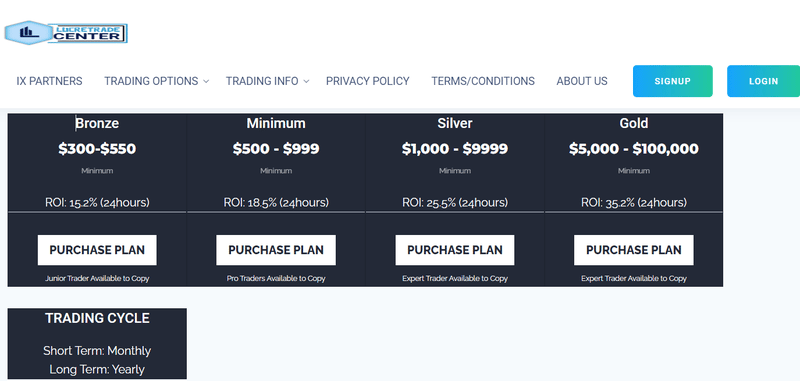Purchase the Gold plan

tap(634, 250)
